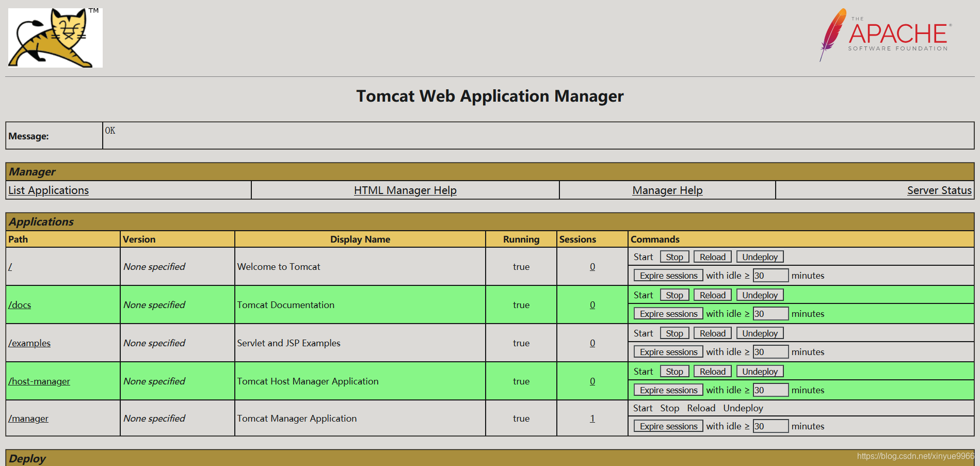Image resolution: width=980 pixels, height=466 pixels.
Task: Click idle minutes field for /manager
Action: coord(770,426)
